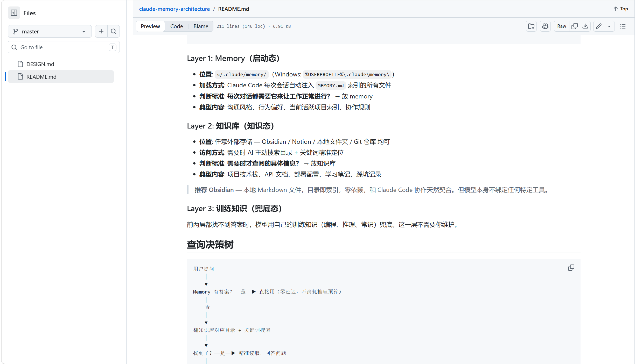Click the Layer 3: 训练知识 heading

tap(234, 209)
